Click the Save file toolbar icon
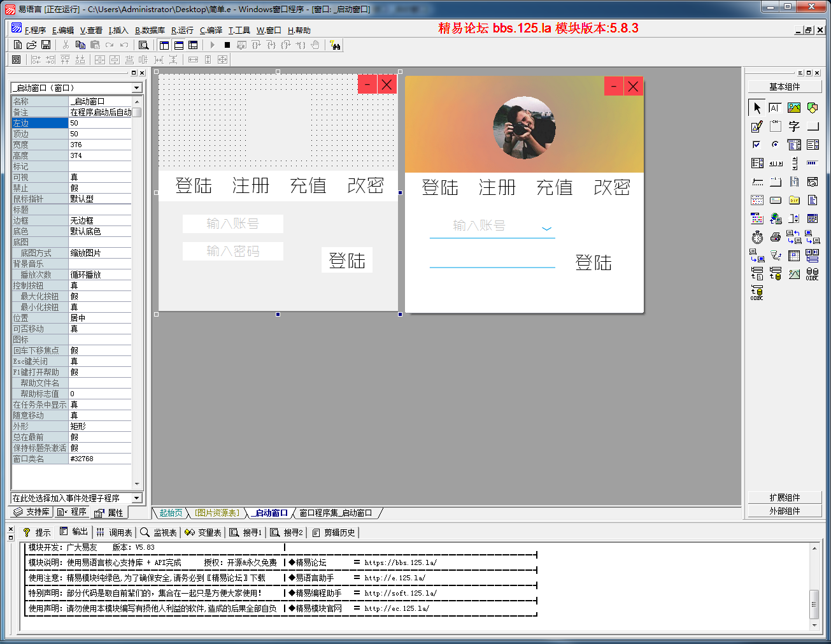The height and width of the screenshot is (644, 831). (46, 45)
